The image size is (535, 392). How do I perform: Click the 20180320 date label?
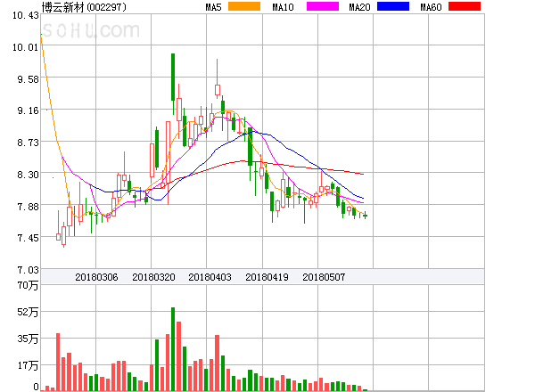(153, 277)
